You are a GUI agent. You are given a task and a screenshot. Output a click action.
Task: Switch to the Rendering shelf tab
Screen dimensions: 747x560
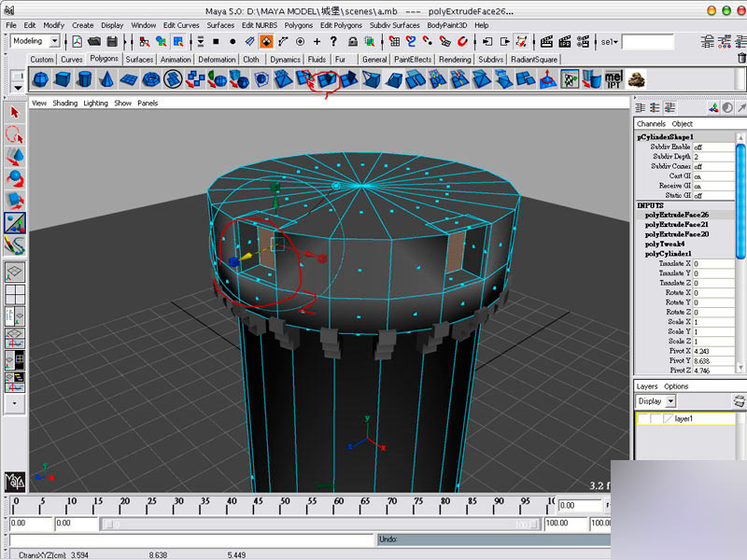click(455, 60)
